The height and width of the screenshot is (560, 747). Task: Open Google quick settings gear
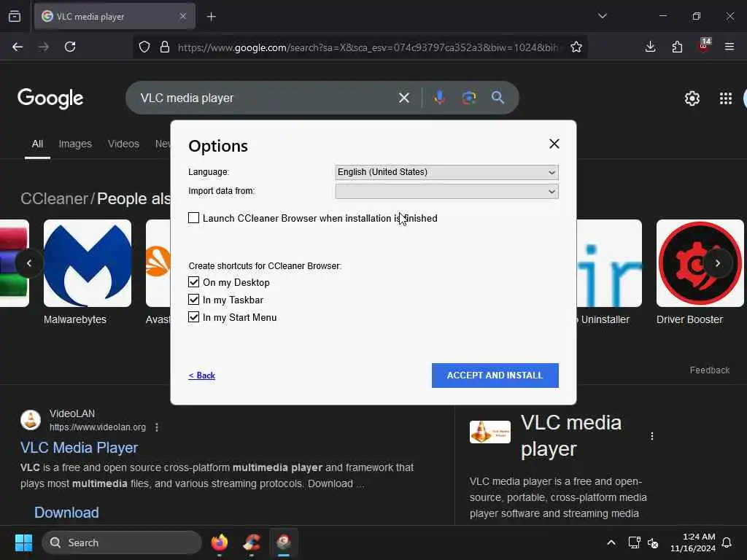coord(692,98)
